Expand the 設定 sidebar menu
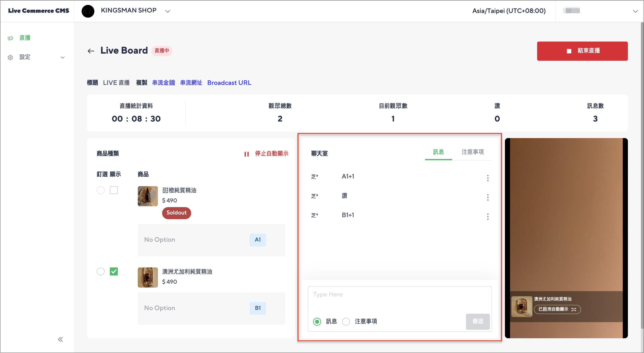The image size is (644, 353). click(x=63, y=57)
